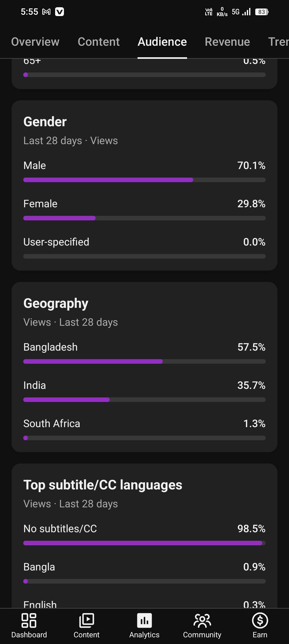289x644 pixels.
Task: Select the Analytics bar chart icon
Action: (144, 620)
